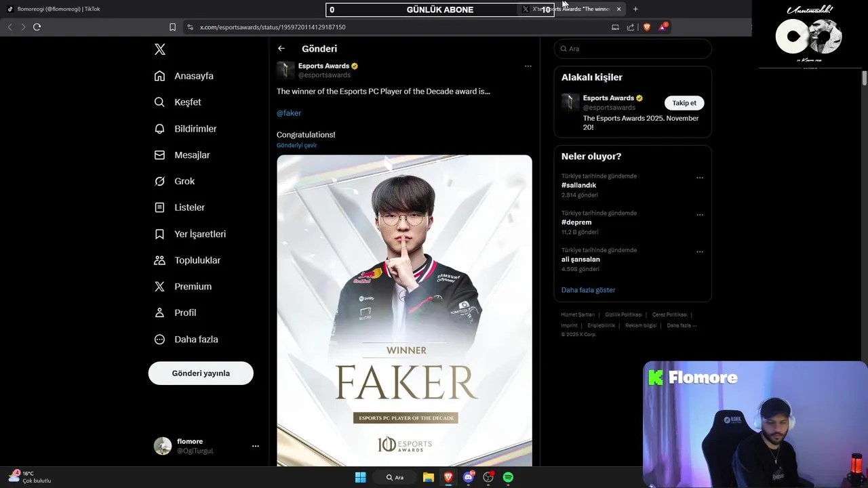Click share icon in address bar
The height and width of the screenshot is (488, 868).
pos(631,27)
